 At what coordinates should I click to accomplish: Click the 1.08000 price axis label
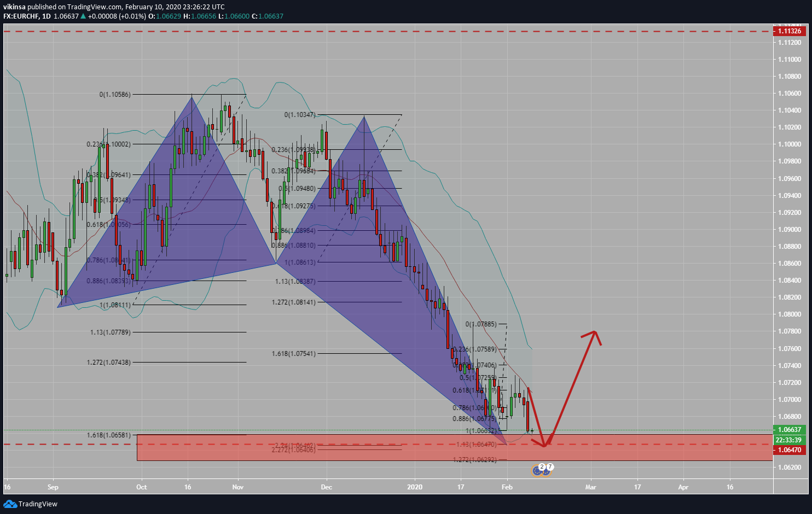789,314
